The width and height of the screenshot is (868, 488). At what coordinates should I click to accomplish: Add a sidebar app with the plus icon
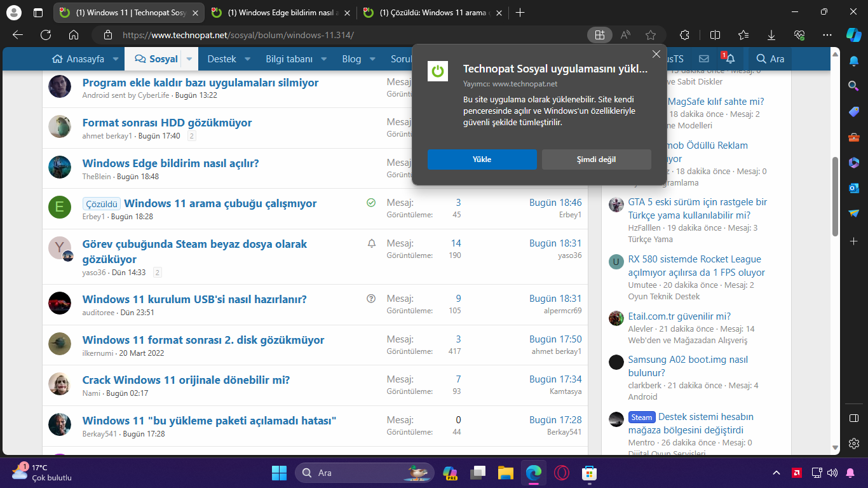[854, 241]
